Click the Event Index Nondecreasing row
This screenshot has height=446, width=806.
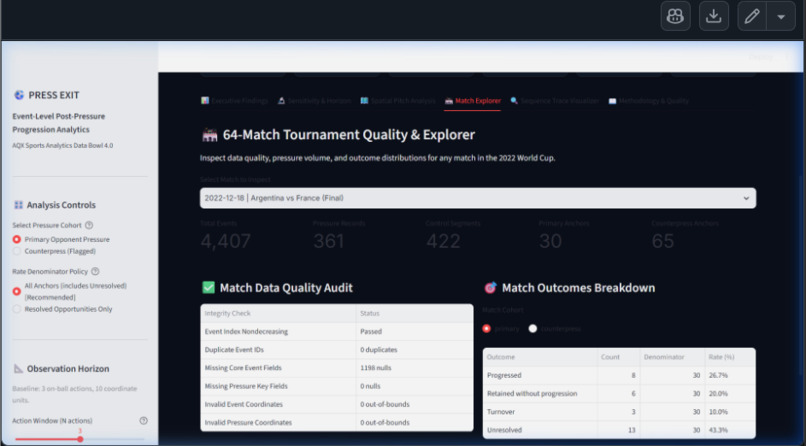pyautogui.click(x=337, y=331)
